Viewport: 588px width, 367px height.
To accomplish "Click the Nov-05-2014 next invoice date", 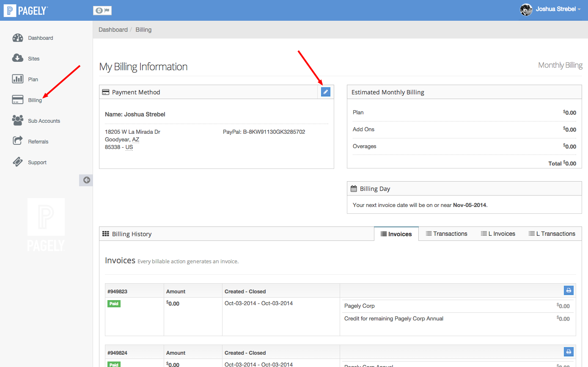I will tap(470, 205).
